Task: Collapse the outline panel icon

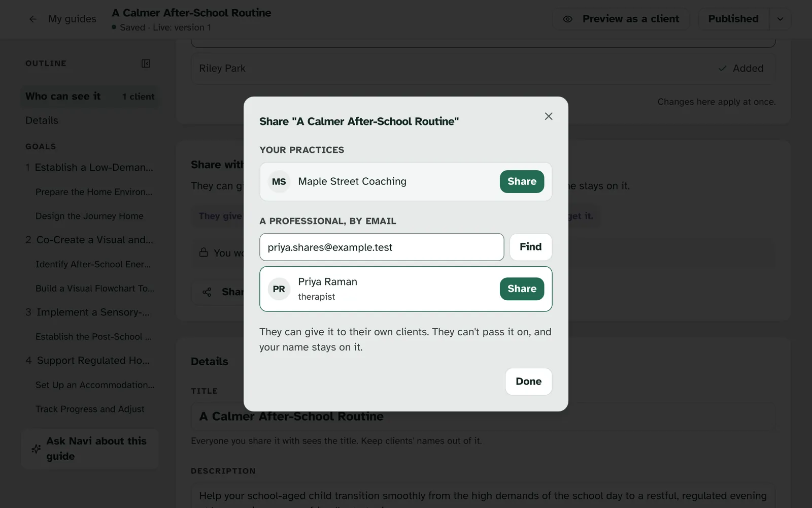Action: [x=146, y=63]
